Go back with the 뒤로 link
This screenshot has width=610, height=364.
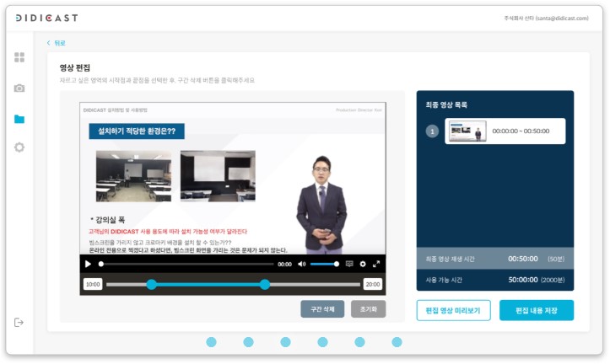tap(57, 43)
